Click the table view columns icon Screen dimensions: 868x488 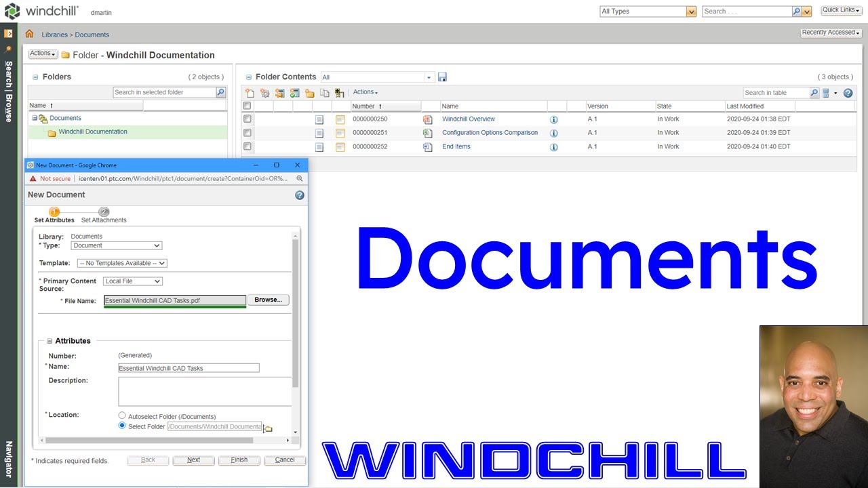(826, 93)
